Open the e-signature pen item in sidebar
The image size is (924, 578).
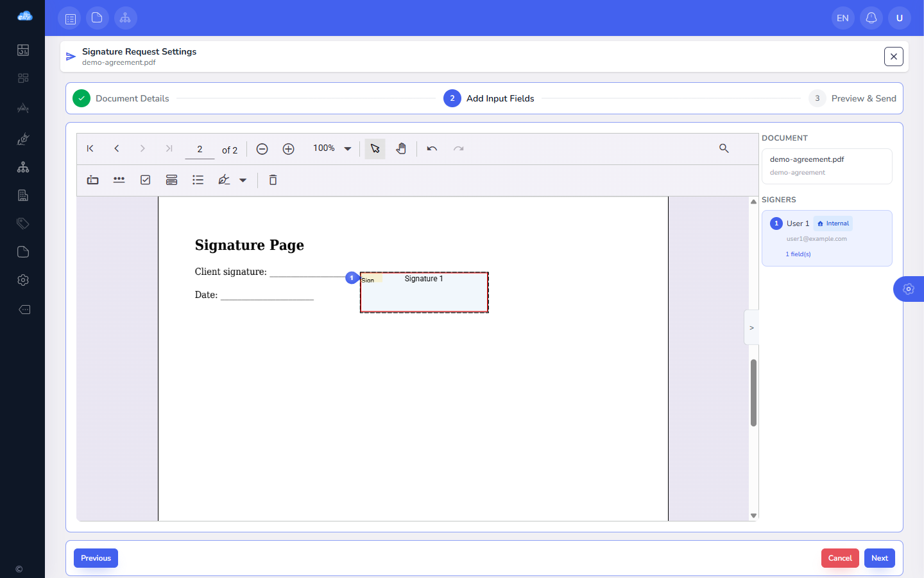(23, 139)
